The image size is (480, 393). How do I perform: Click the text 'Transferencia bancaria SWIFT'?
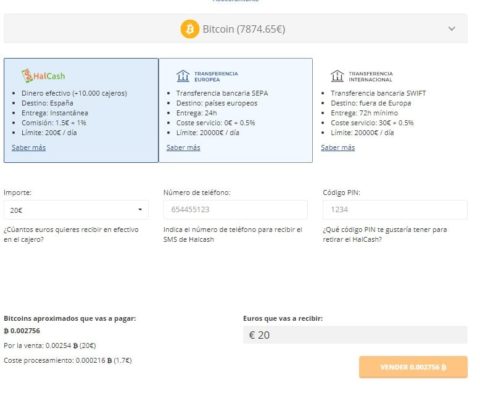tap(378, 93)
